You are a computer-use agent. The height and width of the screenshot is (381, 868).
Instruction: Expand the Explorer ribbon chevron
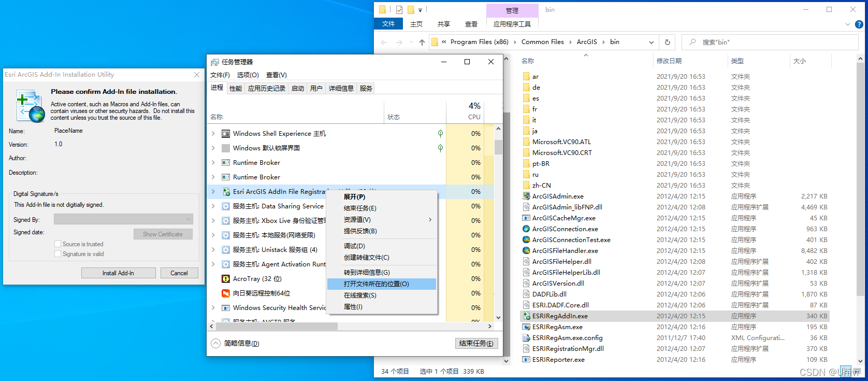pyautogui.click(x=848, y=24)
